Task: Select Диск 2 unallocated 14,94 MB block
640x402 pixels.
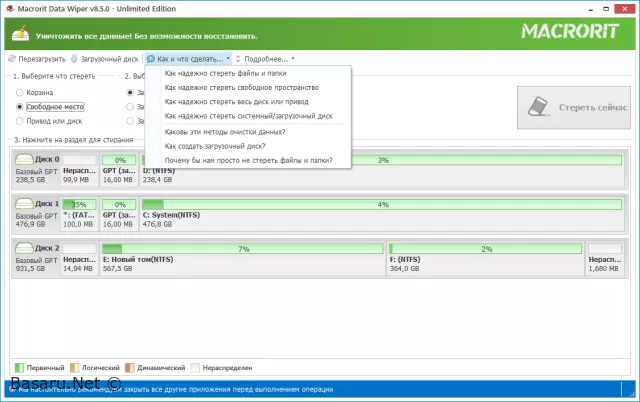Action: pyautogui.click(x=79, y=258)
